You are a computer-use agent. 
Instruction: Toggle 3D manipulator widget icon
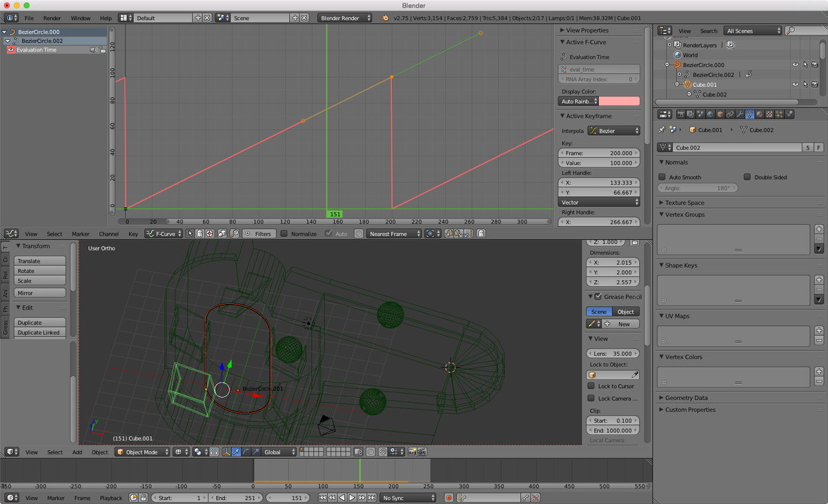pos(226,452)
